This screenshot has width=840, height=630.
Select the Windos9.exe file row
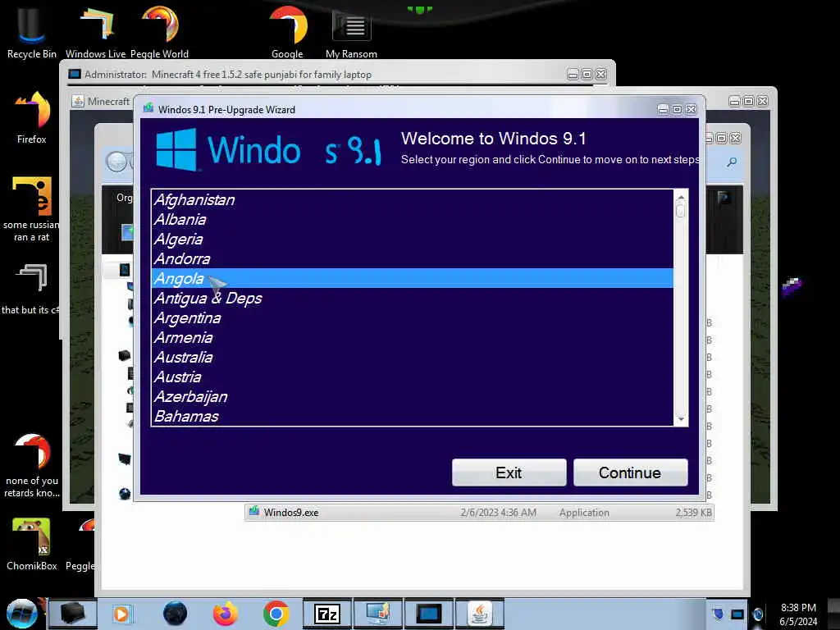coord(479,513)
